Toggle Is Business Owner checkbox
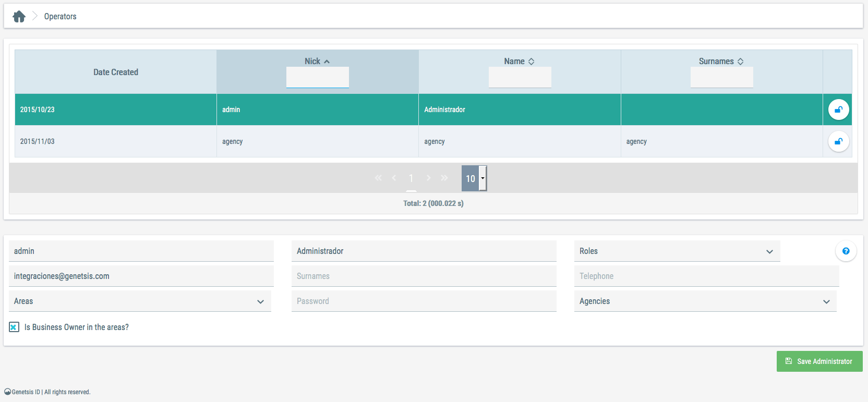Viewport: 868px width, 402px height. [14, 327]
